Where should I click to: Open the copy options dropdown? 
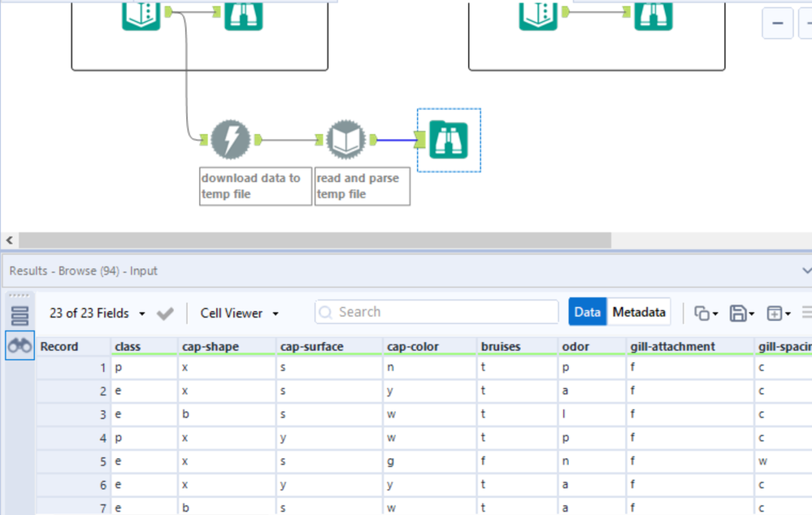pyautogui.click(x=706, y=314)
